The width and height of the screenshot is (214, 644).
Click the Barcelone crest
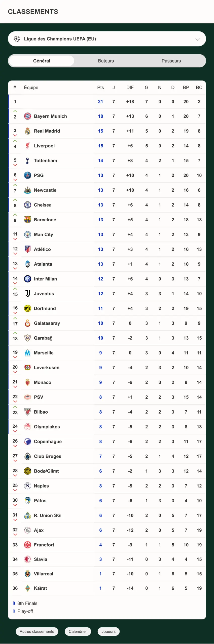click(x=28, y=219)
